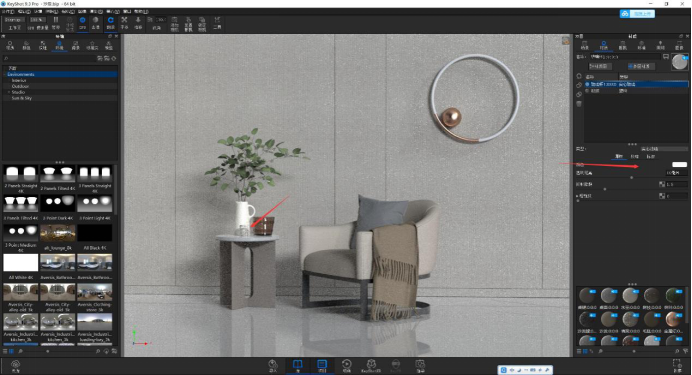Image resolution: width=692 pixels, height=375 pixels.
Task: Click the Add Camera toolbar icon
Action: [x=175, y=23]
